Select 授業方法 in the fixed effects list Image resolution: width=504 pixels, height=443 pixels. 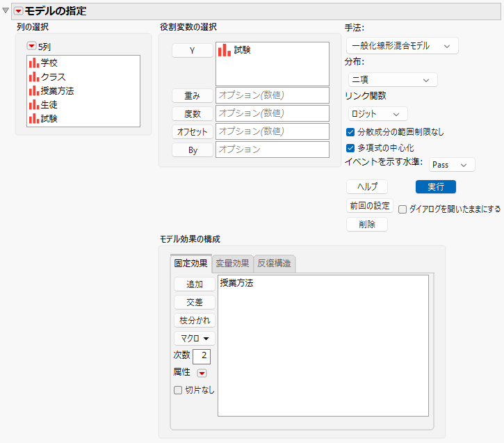click(x=236, y=283)
